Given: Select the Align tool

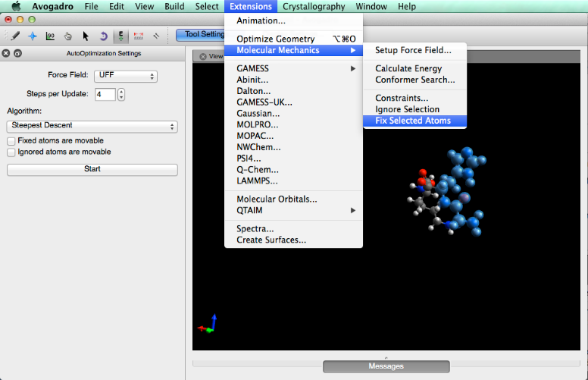Looking at the screenshot, I should pyautogui.click(x=156, y=36).
